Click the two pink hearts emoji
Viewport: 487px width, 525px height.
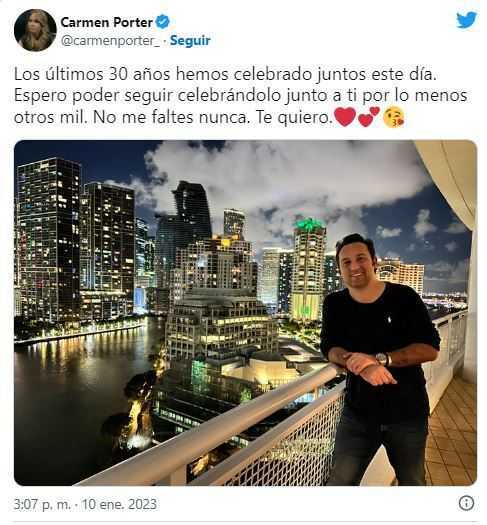pyautogui.click(x=369, y=117)
